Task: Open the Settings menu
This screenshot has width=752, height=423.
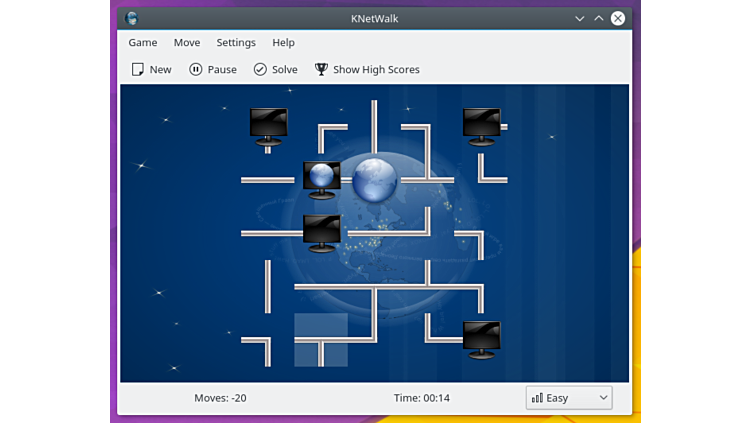Action: click(x=236, y=43)
